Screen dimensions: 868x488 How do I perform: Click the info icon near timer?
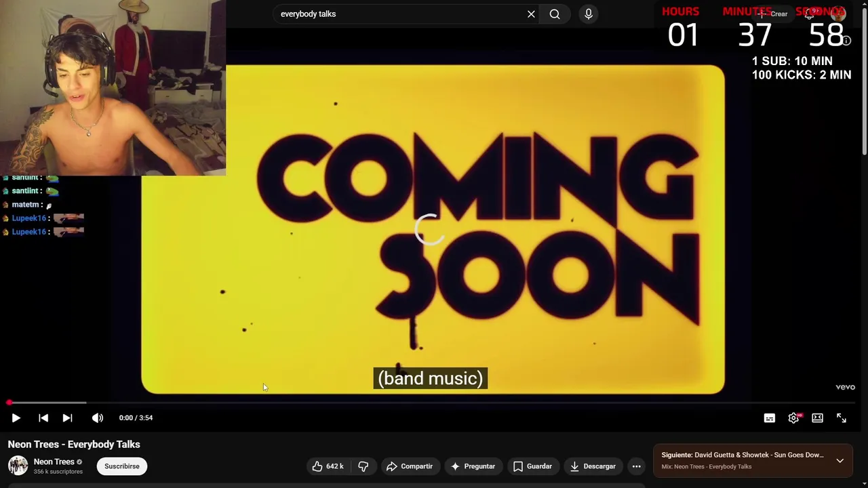pyautogui.click(x=846, y=41)
